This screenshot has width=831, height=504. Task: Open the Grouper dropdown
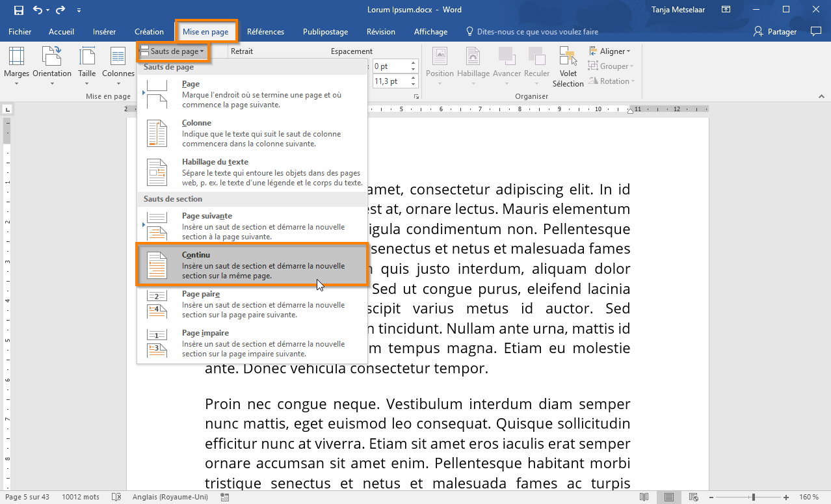point(611,66)
